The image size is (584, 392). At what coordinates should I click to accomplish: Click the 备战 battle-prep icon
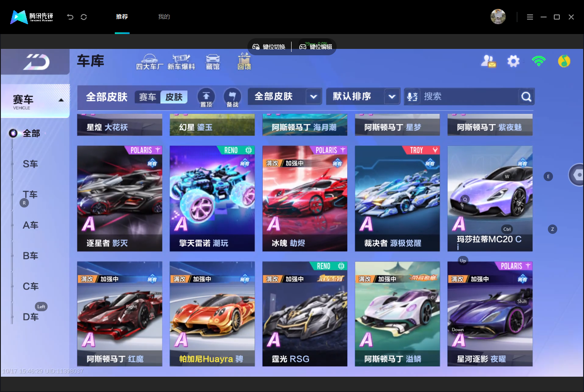pyautogui.click(x=232, y=97)
